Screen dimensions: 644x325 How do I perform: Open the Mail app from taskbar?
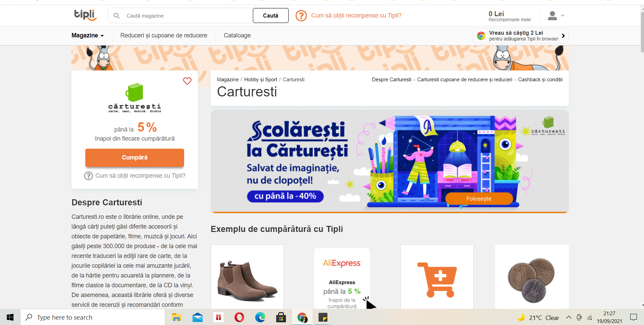click(198, 317)
